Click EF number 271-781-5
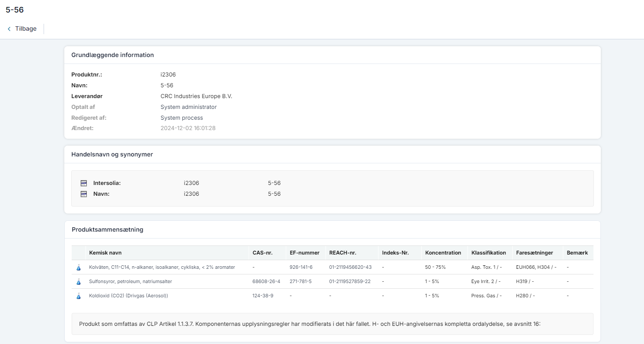This screenshot has width=644, height=344. click(x=300, y=282)
